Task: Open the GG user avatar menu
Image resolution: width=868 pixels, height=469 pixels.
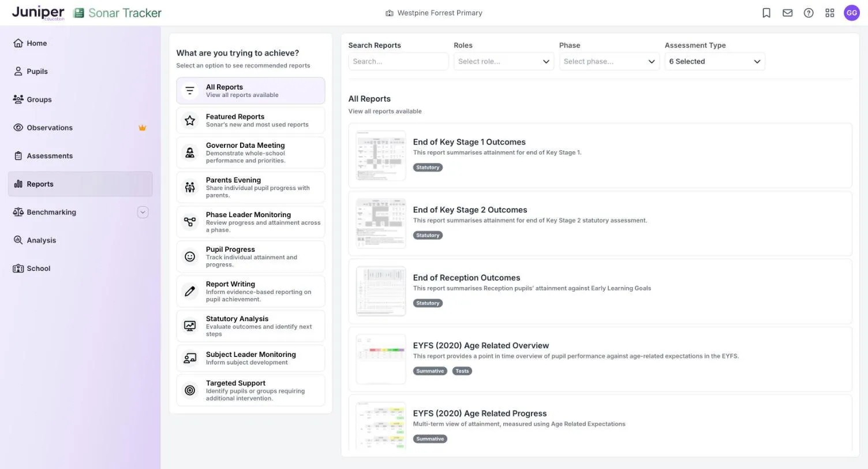Action: [852, 13]
